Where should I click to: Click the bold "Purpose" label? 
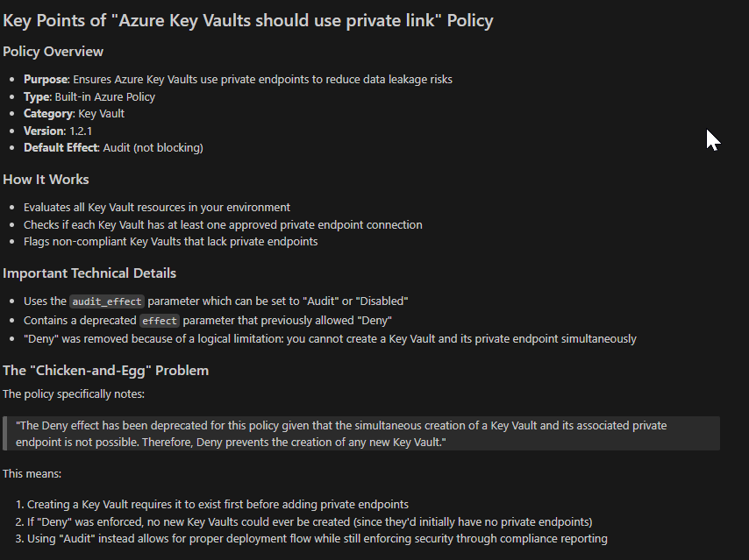[46, 80]
